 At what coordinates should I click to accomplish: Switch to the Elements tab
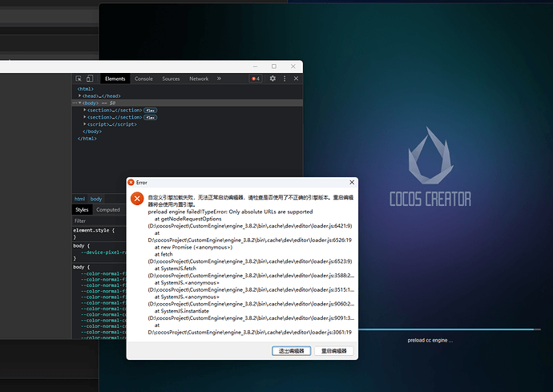(x=115, y=79)
